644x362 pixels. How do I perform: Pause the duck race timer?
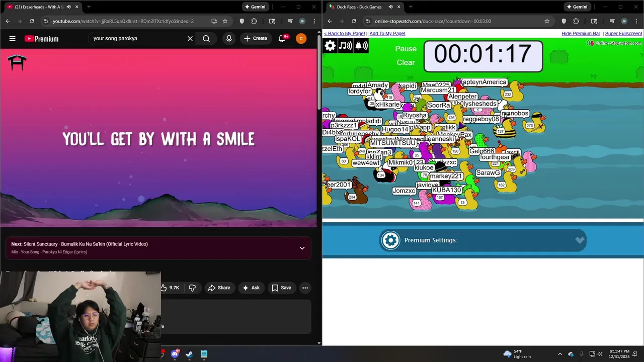(406, 49)
